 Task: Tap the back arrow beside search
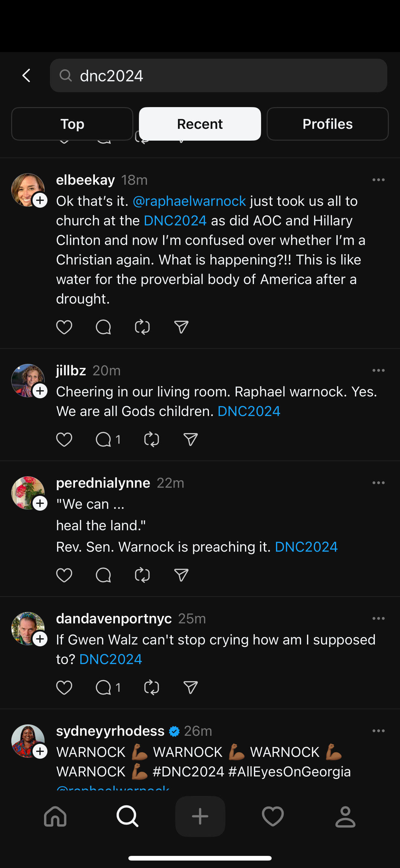pos(26,75)
